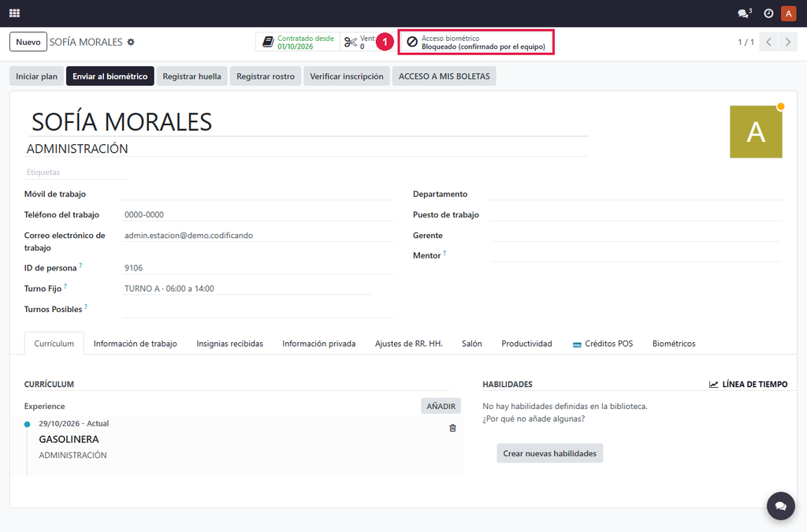807x532 pixels.
Task: Click Registrar rostro
Action: 266,76
